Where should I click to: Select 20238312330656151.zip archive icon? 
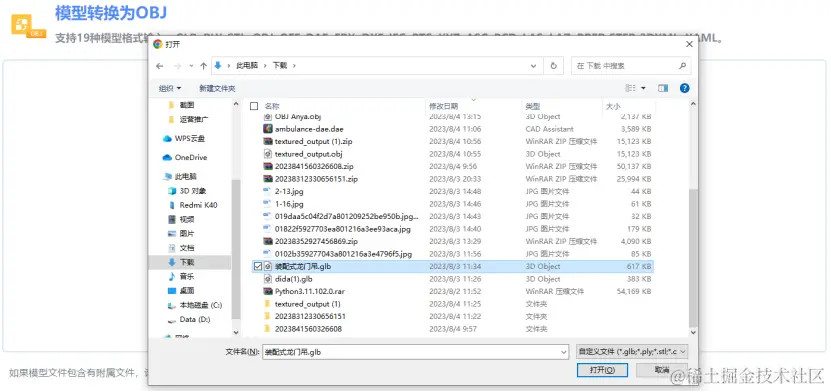pos(268,179)
